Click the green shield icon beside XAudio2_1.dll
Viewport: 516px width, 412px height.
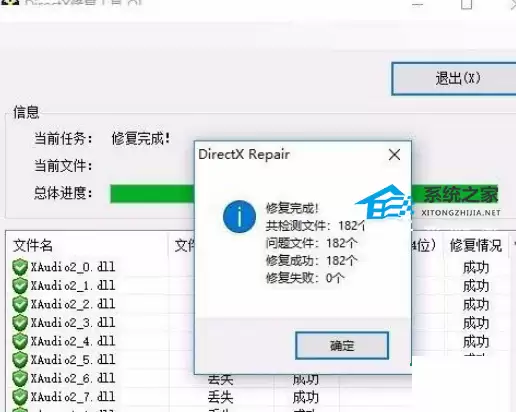tap(20, 286)
